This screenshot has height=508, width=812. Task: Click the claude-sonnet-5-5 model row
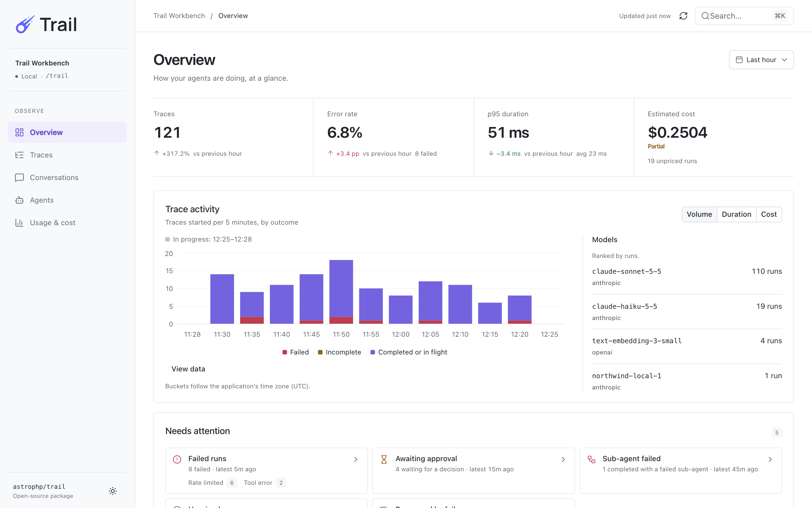click(687, 277)
